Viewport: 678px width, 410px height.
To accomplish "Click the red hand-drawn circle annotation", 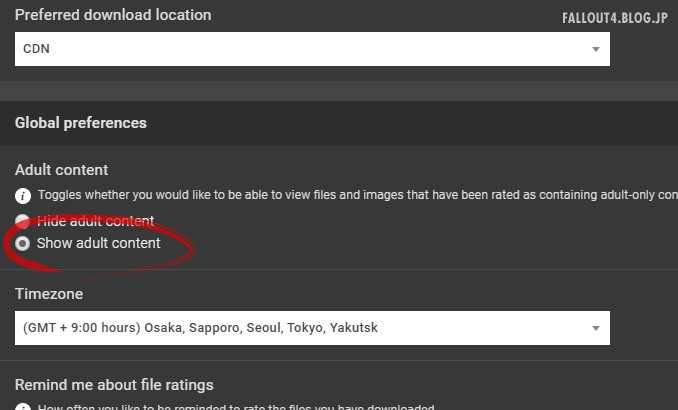I will click(x=99, y=244).
